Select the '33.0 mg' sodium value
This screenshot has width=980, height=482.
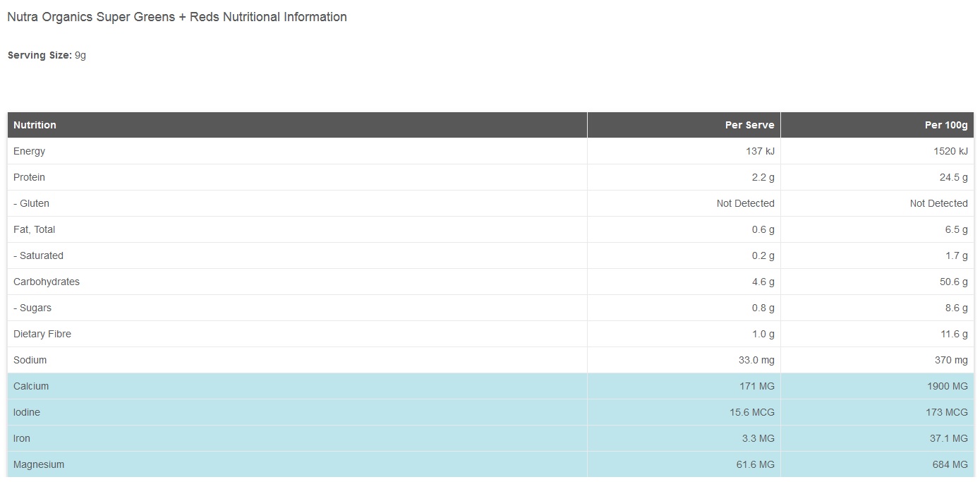pyautogui.click(x=756, y=360)
